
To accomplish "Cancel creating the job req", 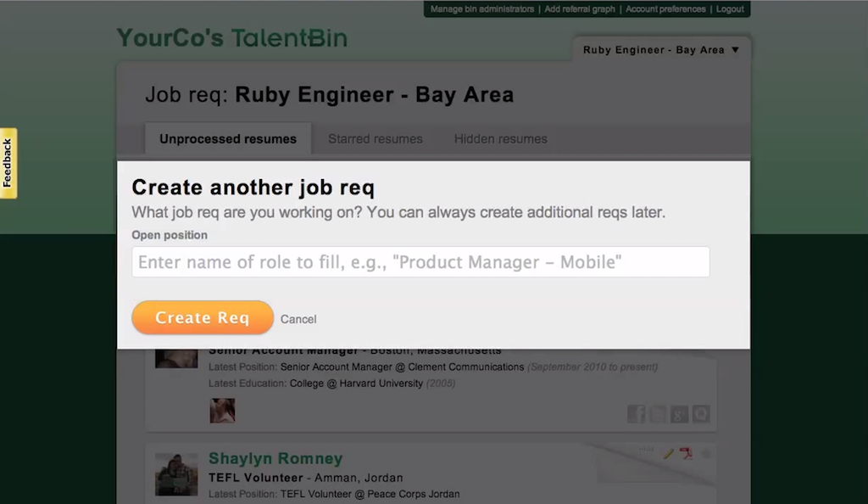I will [x=298, y=319].
